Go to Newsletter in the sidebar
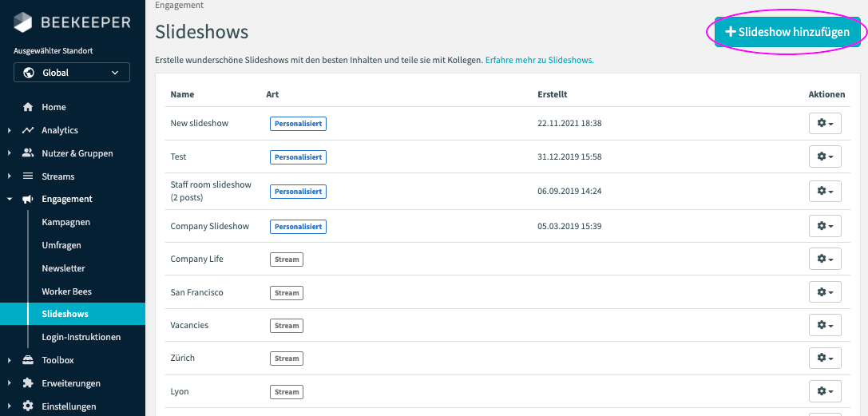Image resolution: width=868 pixels, height=416 pixels. [x=64, y=268]
